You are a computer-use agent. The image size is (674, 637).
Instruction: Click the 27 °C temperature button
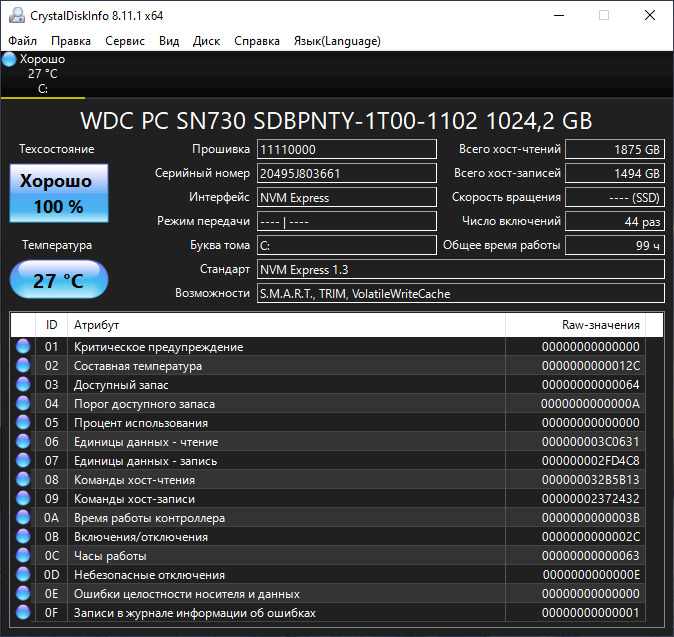[x=58, y=280]
